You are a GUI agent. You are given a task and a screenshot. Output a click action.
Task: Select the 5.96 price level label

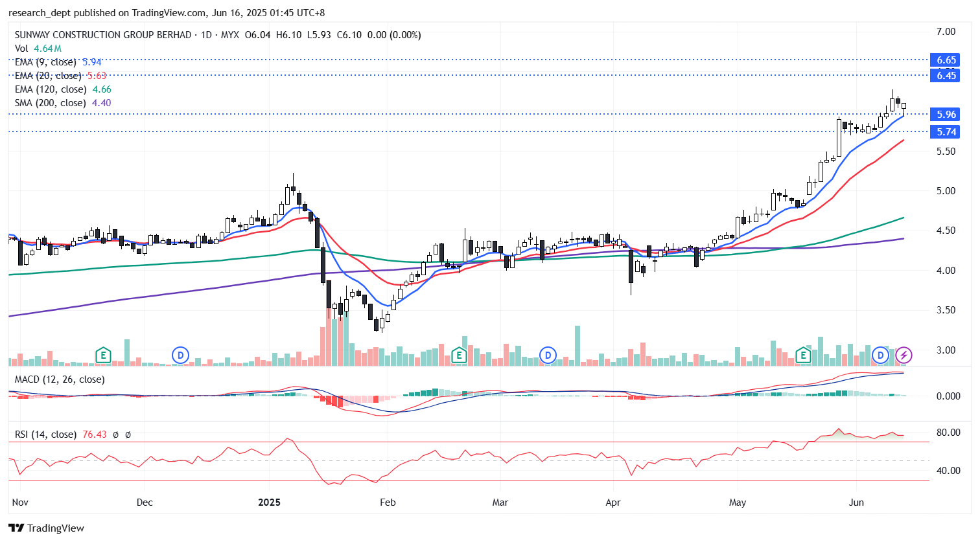point(946,114)
